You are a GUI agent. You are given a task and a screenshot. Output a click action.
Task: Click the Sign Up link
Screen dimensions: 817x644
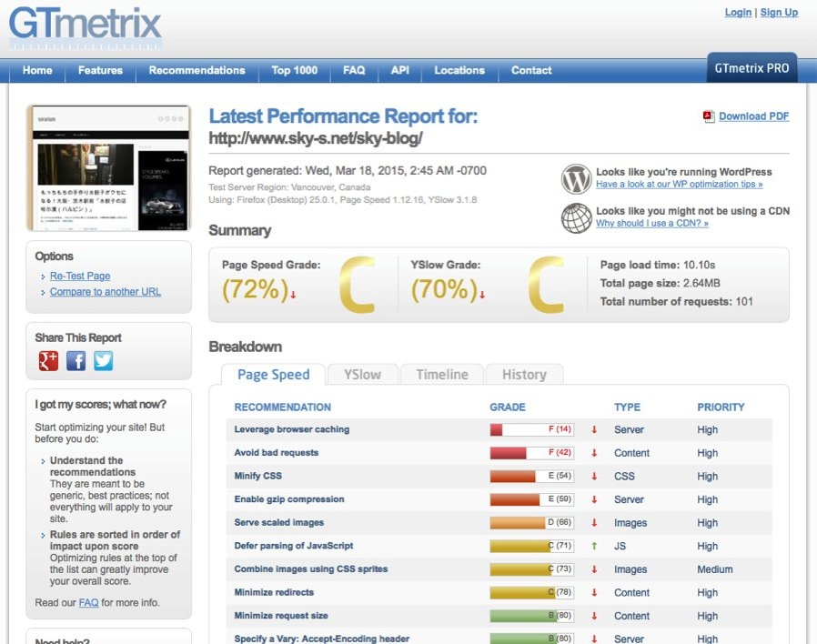point(779,13)
